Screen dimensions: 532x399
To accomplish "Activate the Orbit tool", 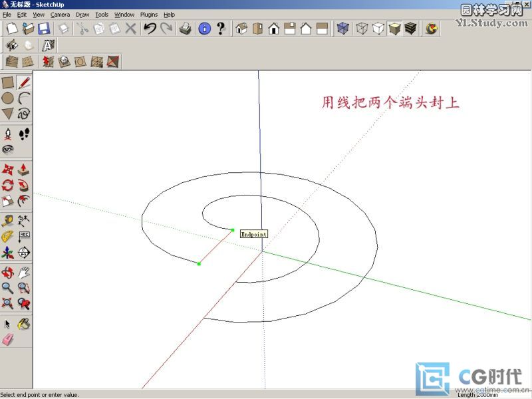I will coord(7,273).
